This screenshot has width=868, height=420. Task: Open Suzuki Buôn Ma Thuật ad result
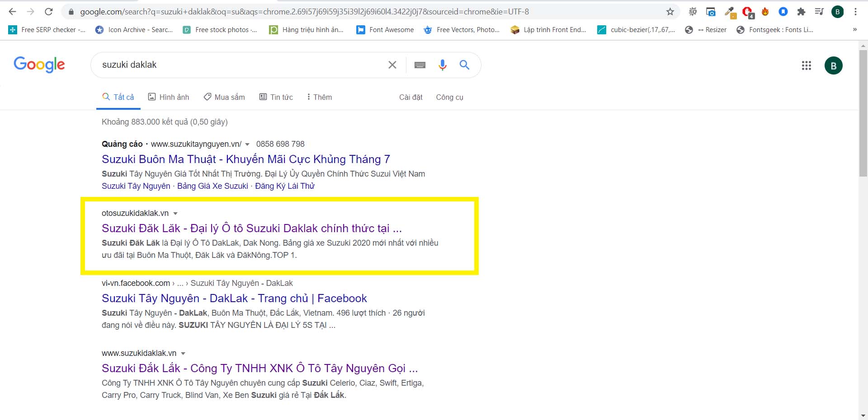point(246,159)
